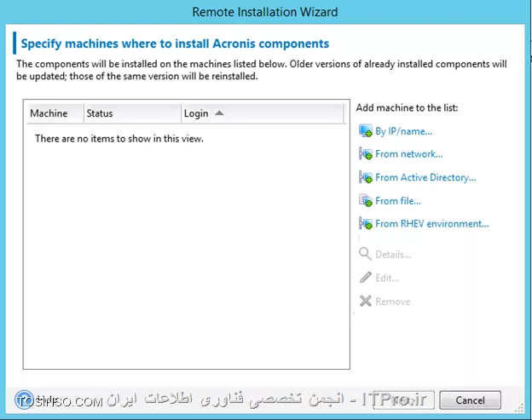Click the Details magnifier icon
This screenshot has height=420, width=532.
point(365,254)
